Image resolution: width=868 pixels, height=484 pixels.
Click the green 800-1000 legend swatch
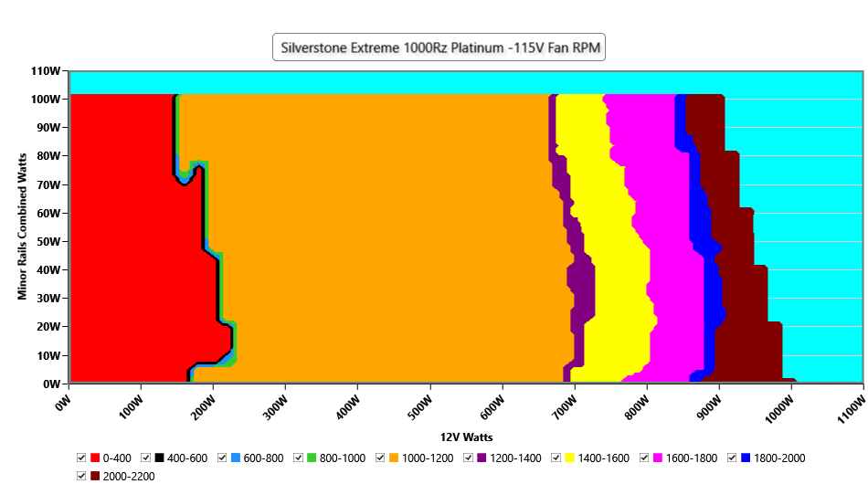pos(312,458)
